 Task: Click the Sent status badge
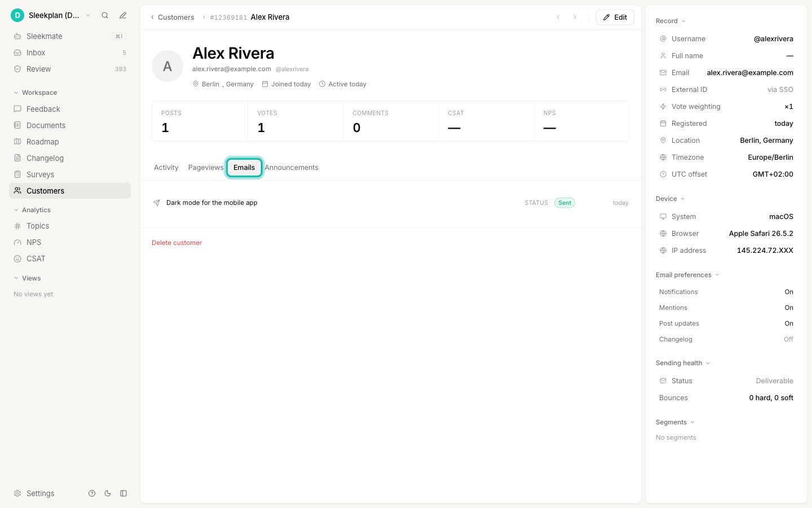click(x=564, y=203)
